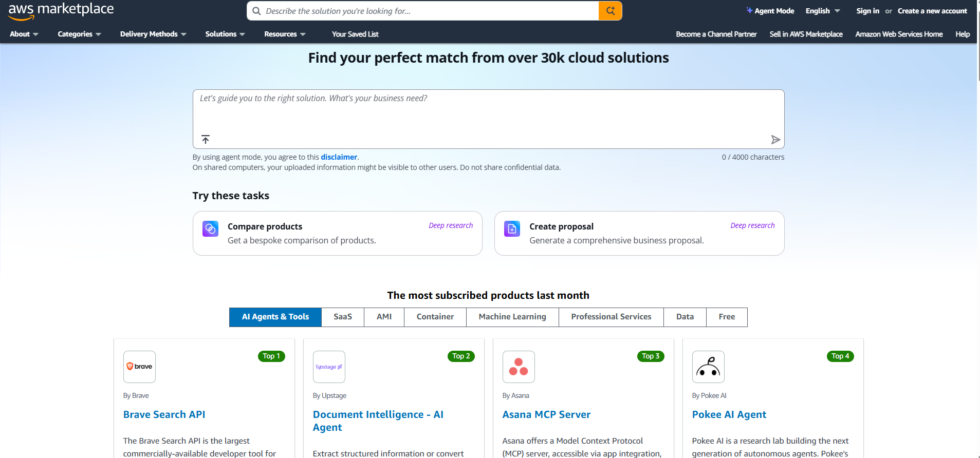Click the "By Asana" vendor text

(515, 395)
